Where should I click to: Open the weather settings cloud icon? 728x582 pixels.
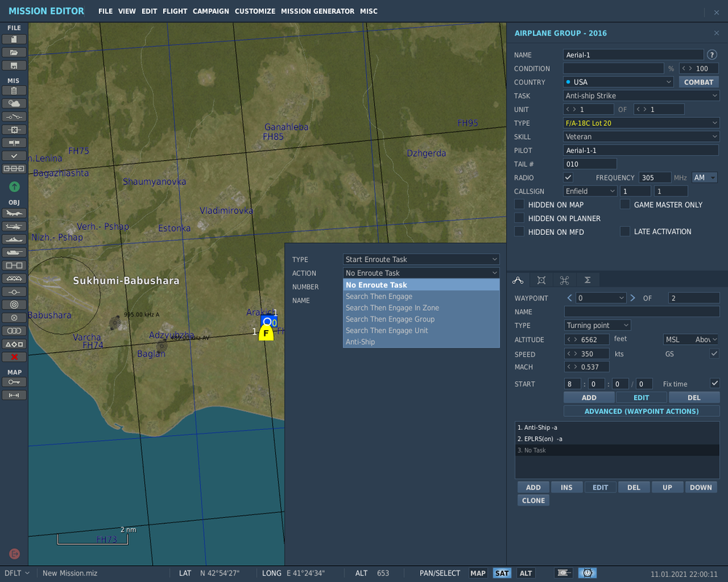[14, 103]
